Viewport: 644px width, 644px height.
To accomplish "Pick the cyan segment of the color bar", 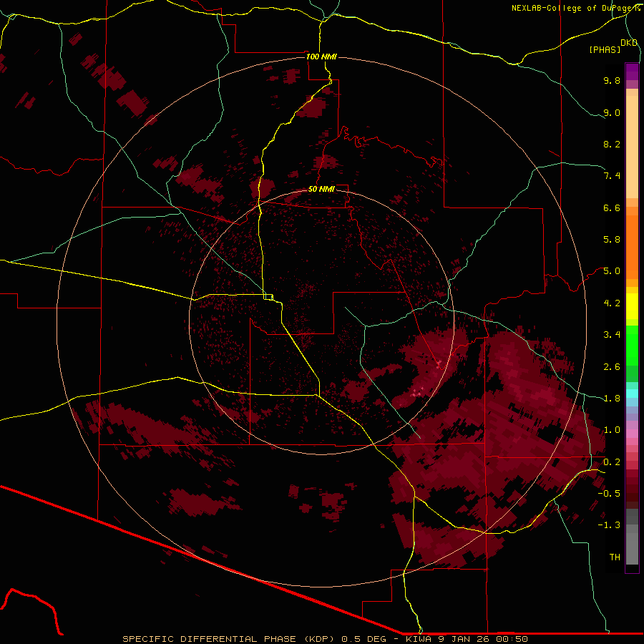I will [632, 394].
